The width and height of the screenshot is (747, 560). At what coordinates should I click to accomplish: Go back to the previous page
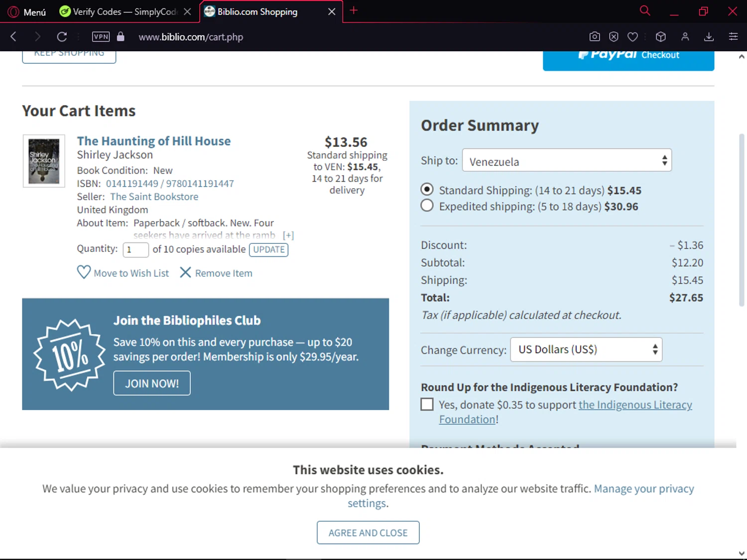coord(13,36)
